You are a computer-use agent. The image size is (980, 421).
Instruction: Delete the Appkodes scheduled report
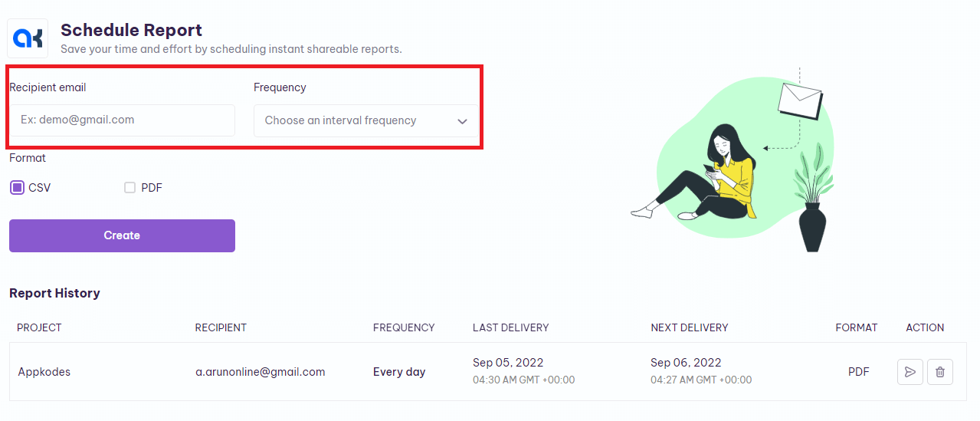click(940, 372)
